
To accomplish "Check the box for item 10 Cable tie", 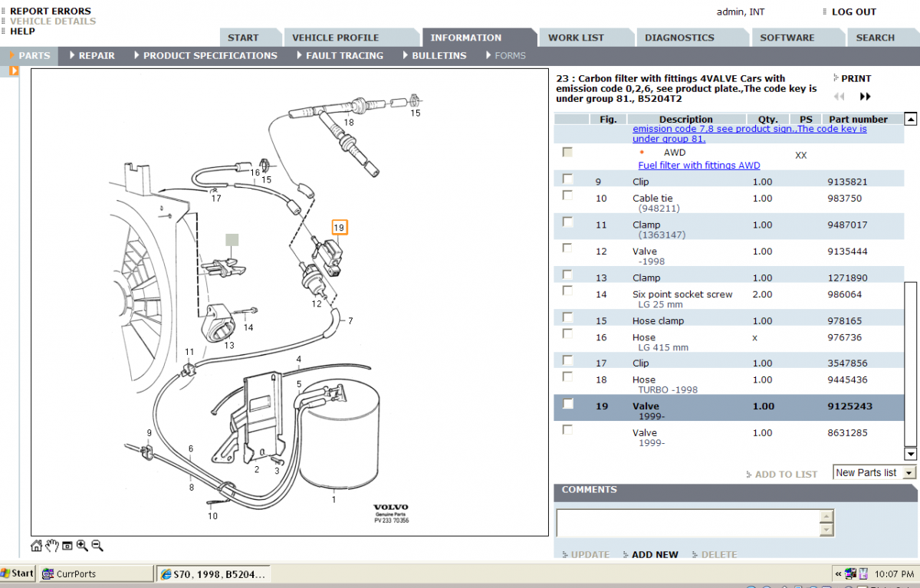I will coord(567,195).
